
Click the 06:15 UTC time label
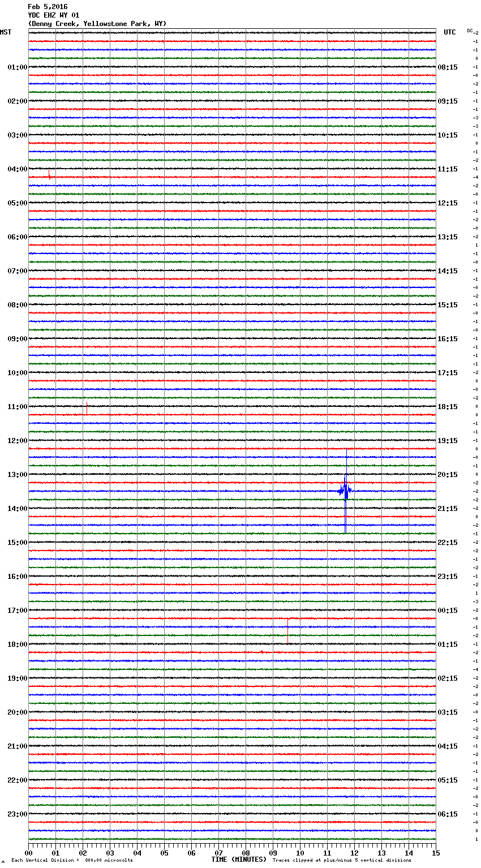tap(448, 814)
